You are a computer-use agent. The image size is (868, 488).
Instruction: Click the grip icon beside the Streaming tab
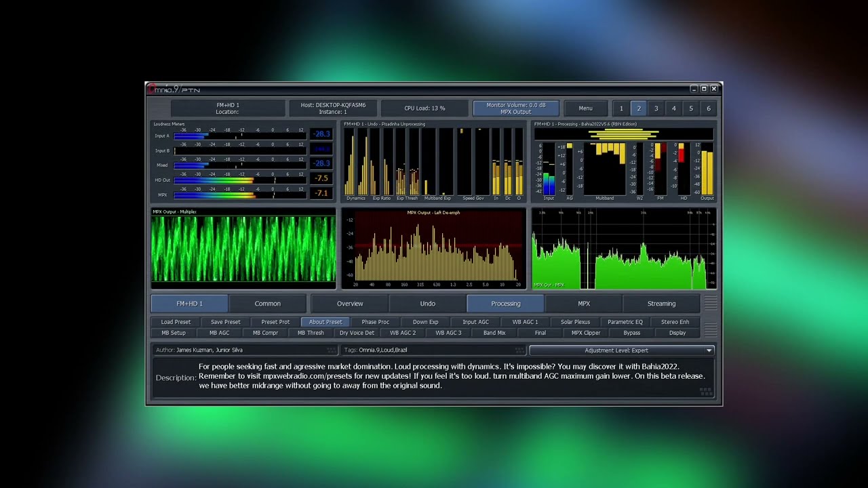coord(710,304)
